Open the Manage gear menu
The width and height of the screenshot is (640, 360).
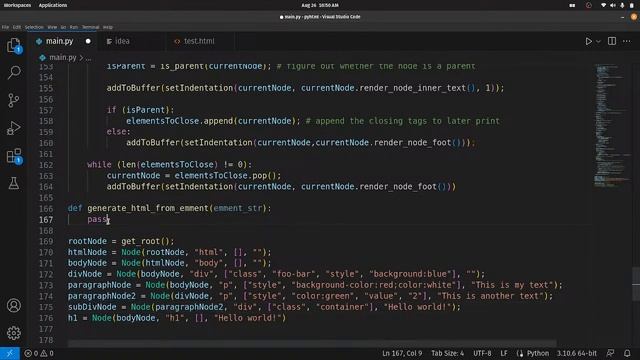click(x=14, y=333)
